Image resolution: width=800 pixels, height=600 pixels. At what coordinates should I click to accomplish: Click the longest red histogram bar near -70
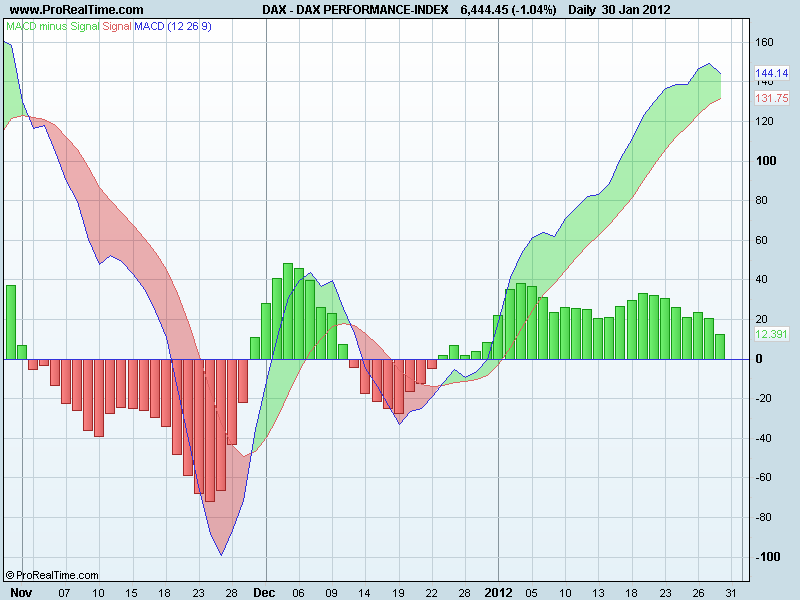pyautogui.click(x=210, y=430)
